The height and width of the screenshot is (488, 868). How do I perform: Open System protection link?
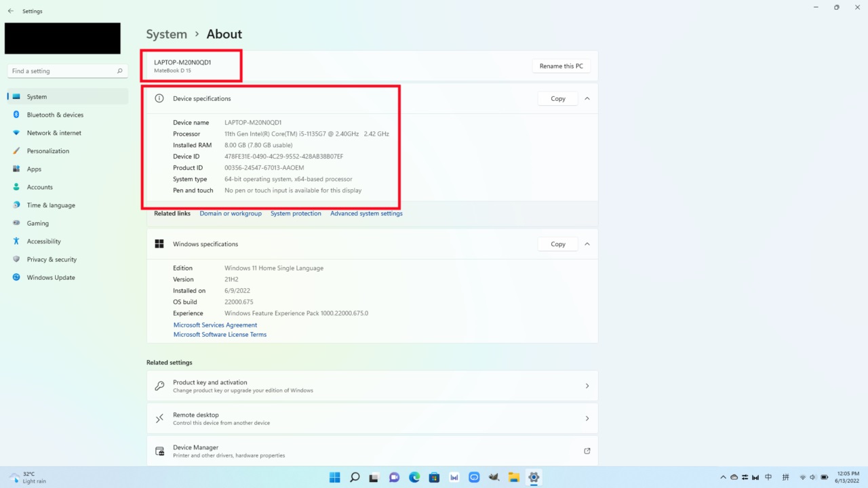coord(296,213)
